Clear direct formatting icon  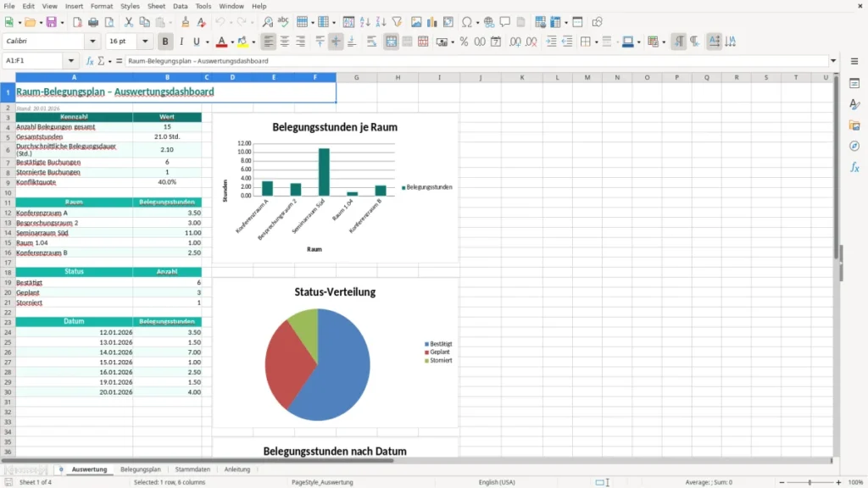click(202, 22)
